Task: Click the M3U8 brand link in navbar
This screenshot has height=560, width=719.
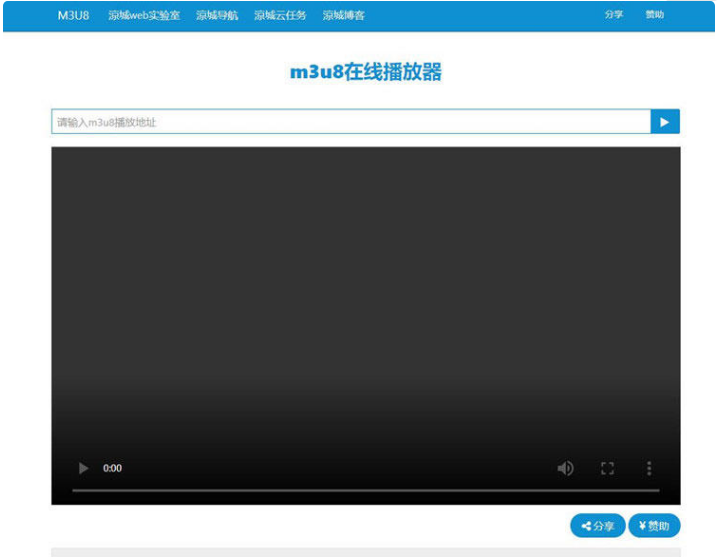Action: pos(73,15)
